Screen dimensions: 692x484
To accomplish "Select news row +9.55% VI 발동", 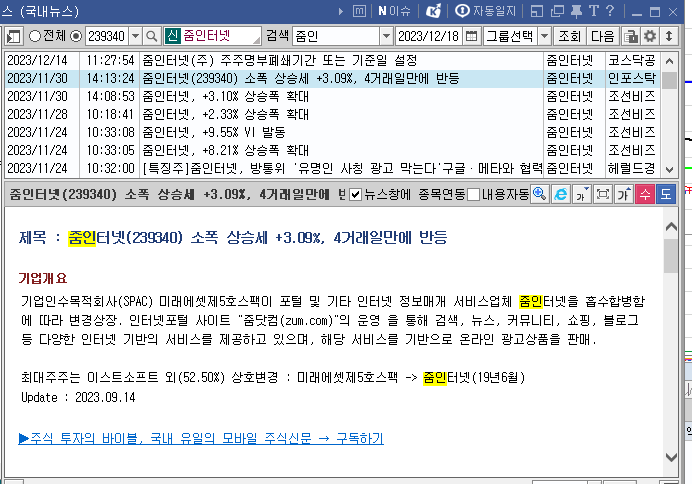I will click(x=333, y=132).
